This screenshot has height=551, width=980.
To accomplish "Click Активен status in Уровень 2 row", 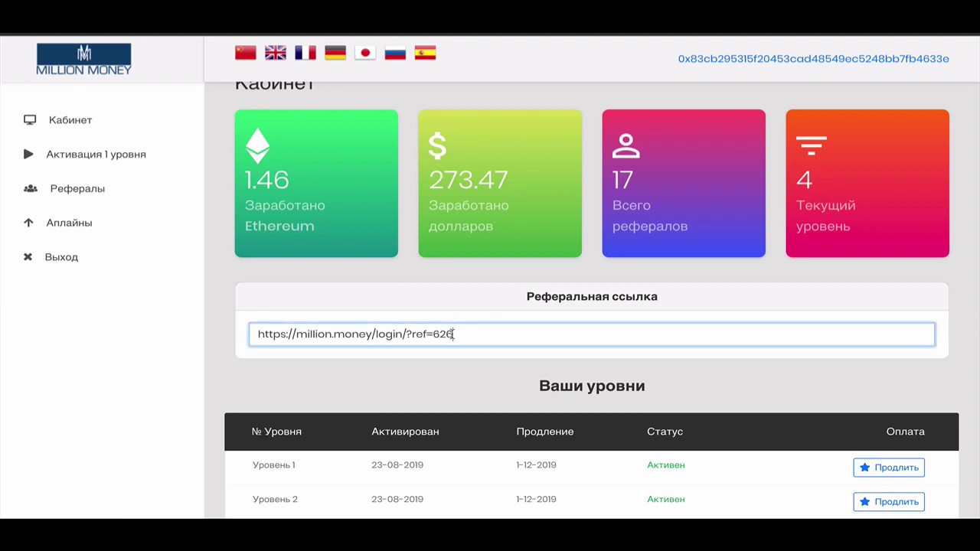I will pos(666,499).
